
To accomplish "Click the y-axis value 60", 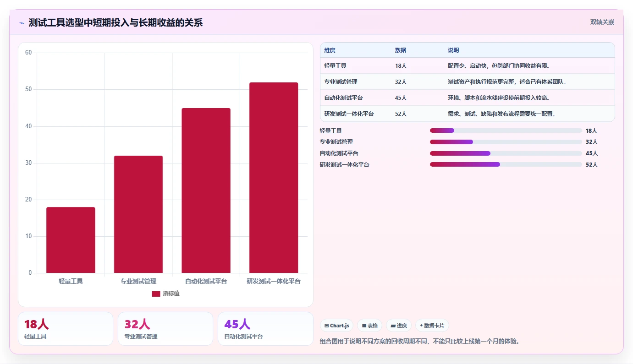I will click(28, 53).
